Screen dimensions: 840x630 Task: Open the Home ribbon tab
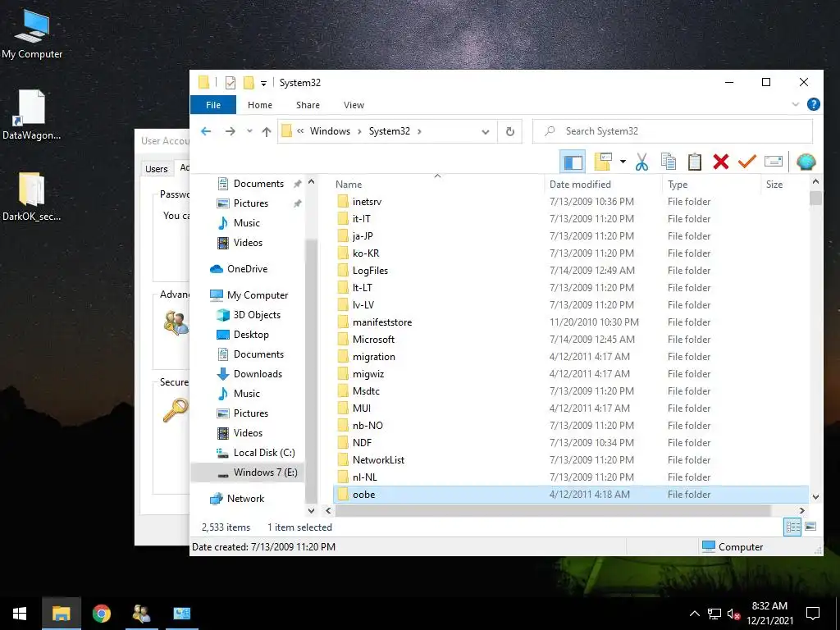[x=260, y=105]
